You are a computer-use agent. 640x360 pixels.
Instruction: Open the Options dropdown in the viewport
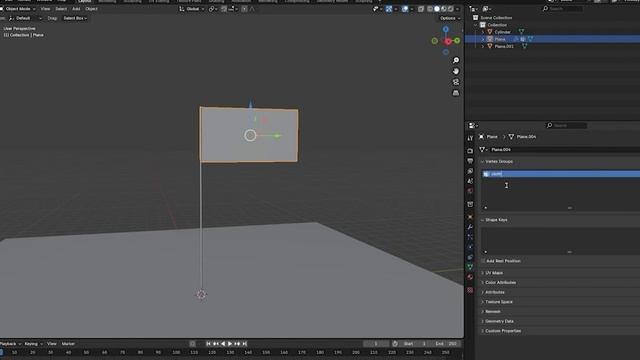450,18
